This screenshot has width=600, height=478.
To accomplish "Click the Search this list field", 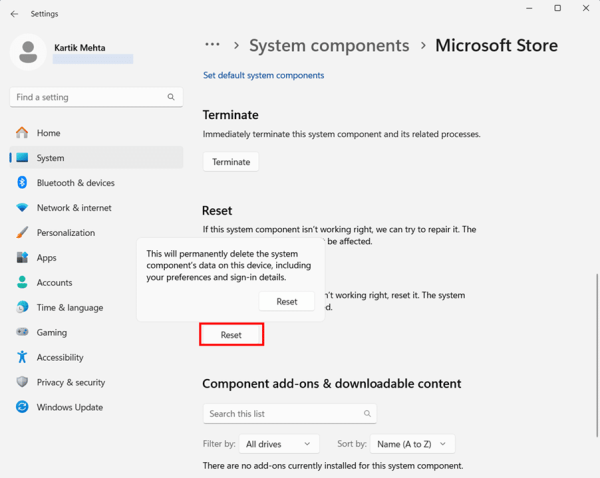I will click(290, 414).
